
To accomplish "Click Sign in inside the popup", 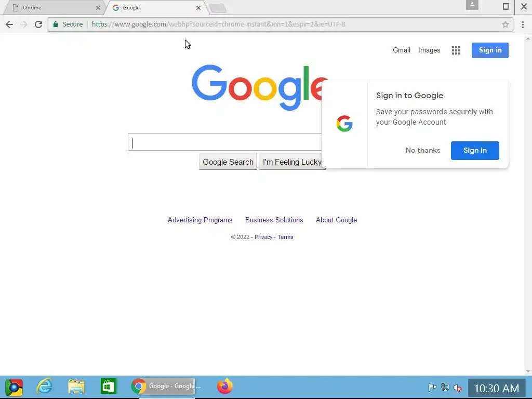I will (x=475, y=150).
